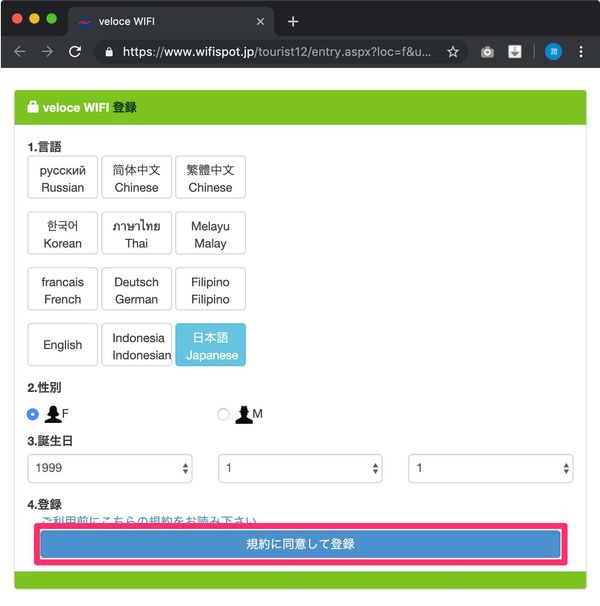
Task: Click the green macOS zoom button
Action: click(51, 19)
